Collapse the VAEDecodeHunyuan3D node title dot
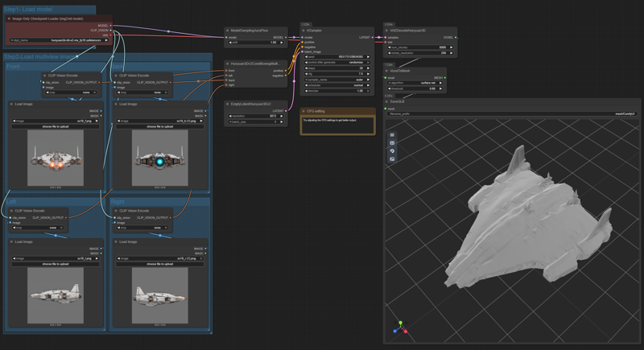 (387, 31)
